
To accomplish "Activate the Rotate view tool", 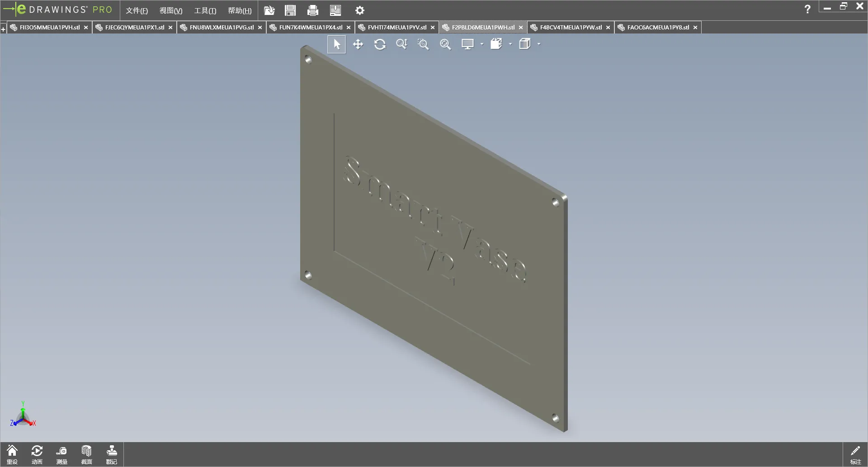I will coord(380,44).
